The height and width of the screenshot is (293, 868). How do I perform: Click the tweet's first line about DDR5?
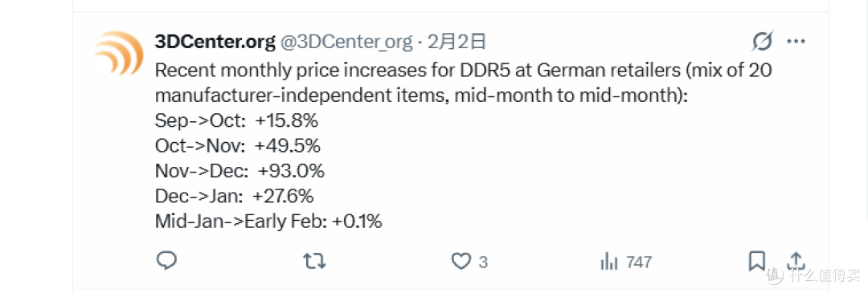463,71
